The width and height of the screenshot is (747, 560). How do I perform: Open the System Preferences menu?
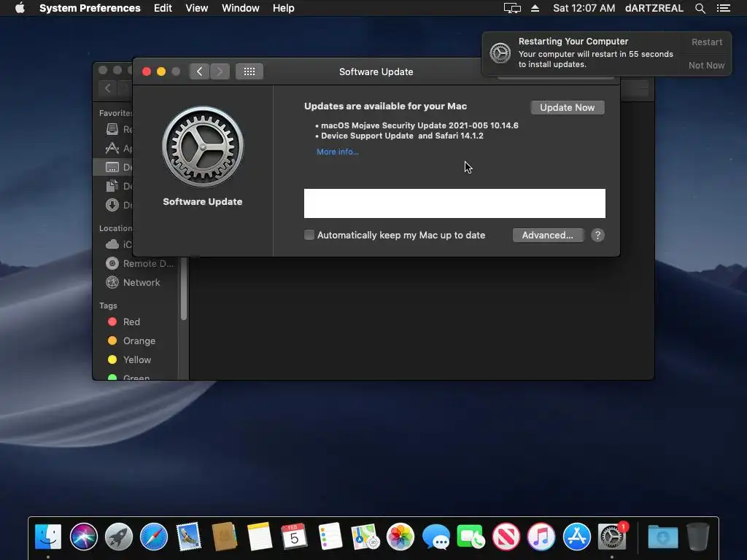[90, 8]
